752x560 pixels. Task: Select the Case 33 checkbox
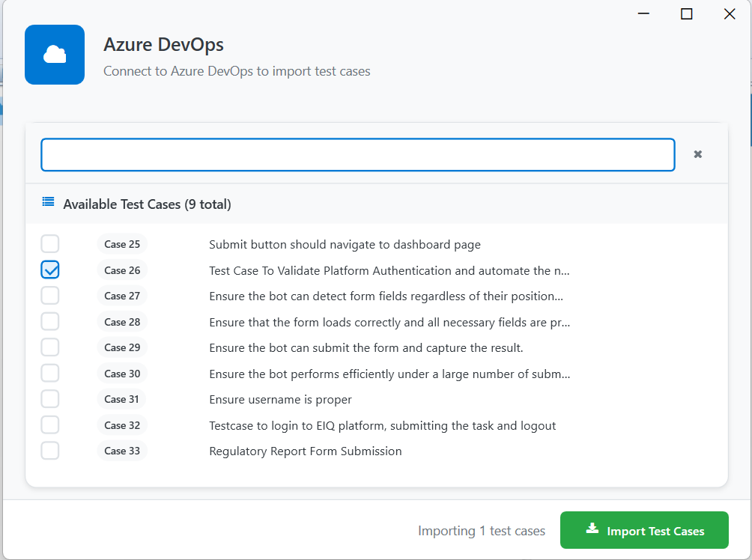50,451
